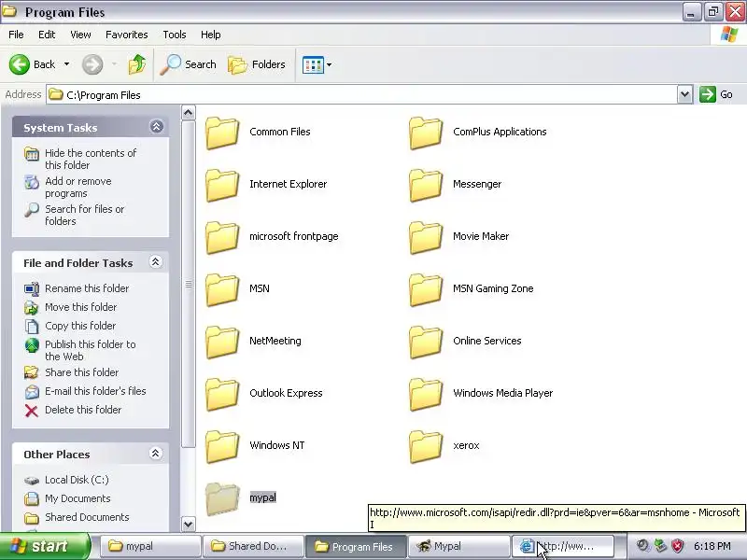
Task: Click the taskbar clock showing 6:18 PM
Action: click(x=712, y=546)
